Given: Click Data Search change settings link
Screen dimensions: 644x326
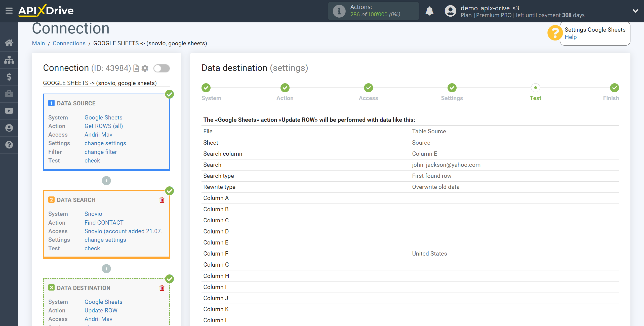Looking at the screenshot, I should coord(105,240).
